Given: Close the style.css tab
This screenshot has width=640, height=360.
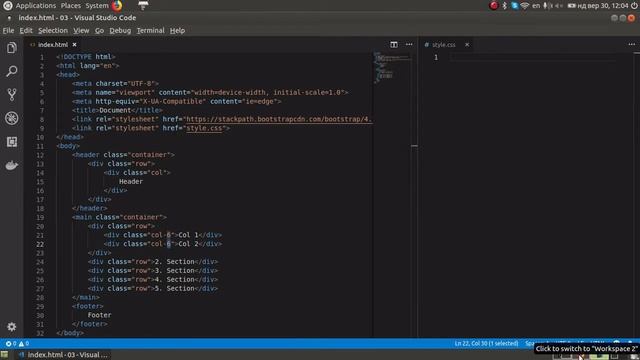Looking at the screenshot, I should (467, 44).
